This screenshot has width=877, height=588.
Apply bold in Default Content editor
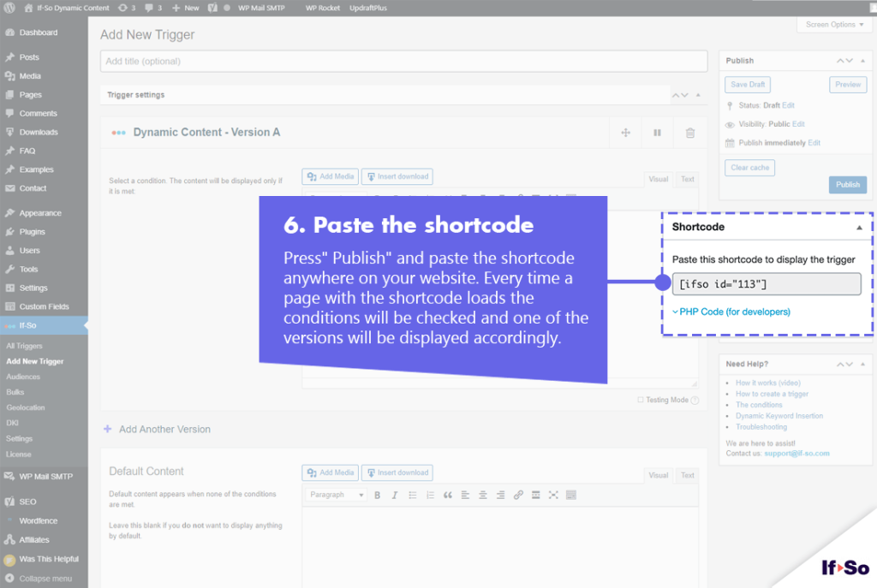[x=377, y=496]
